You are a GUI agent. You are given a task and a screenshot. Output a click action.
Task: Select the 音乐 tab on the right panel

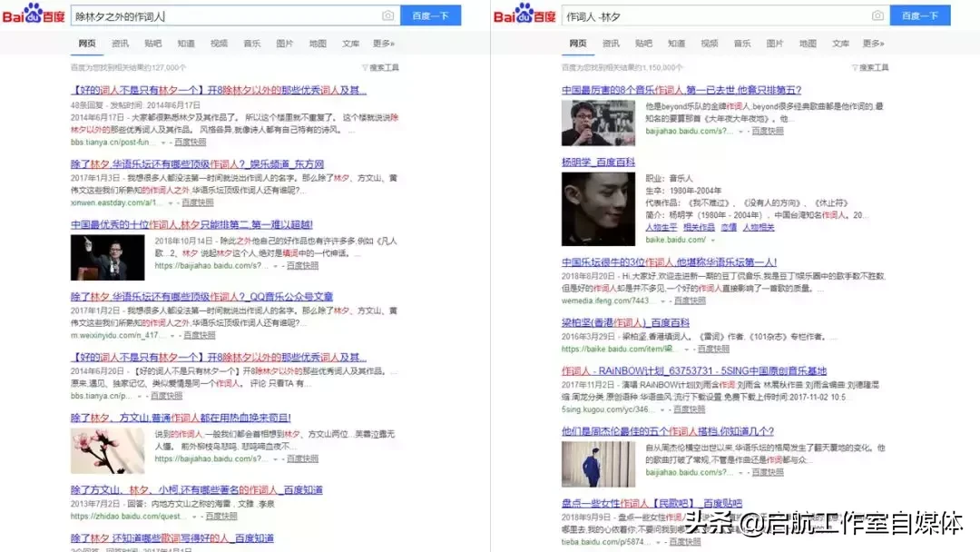tap(741, 42)
